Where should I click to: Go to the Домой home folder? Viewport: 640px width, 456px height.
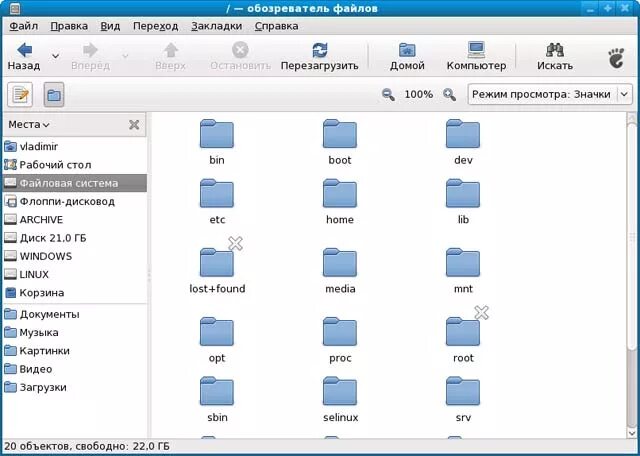pos(407,57)
